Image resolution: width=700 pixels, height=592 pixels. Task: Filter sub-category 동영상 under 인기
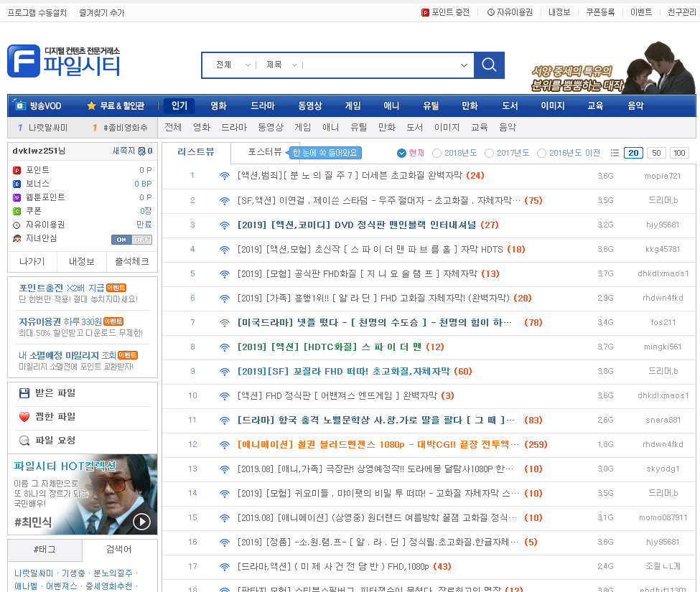271,128
